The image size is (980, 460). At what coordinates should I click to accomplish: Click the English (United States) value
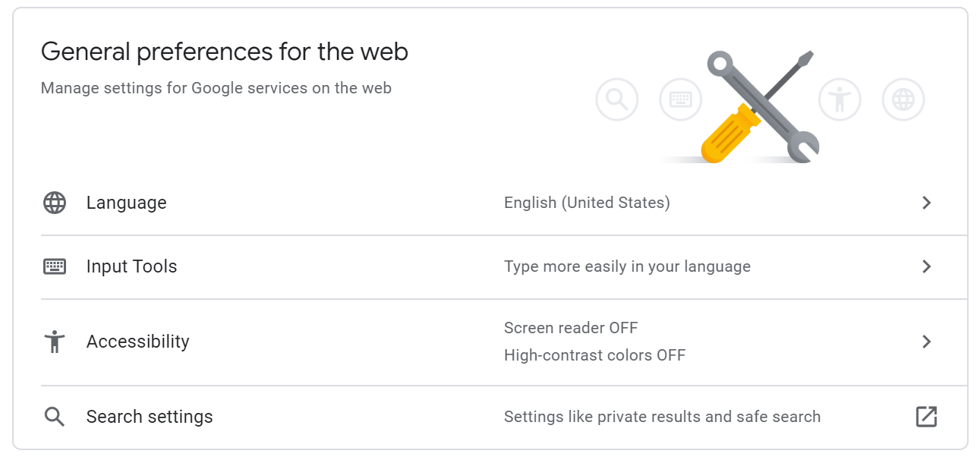click(x=587, y=203)
